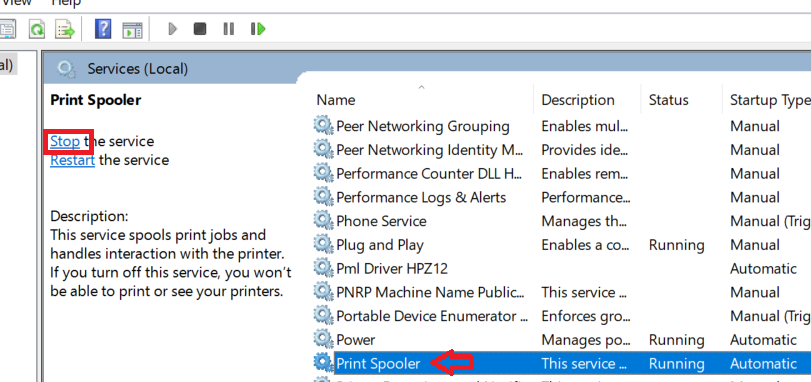Click gear icon of Phone Service row
The width and height of the screenshot is (811, 382).
pos(323,221)
